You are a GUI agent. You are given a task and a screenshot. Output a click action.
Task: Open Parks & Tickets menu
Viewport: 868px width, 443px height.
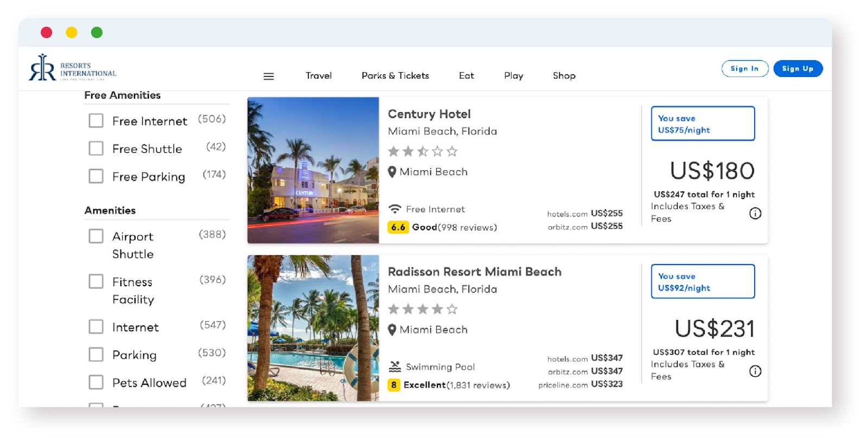[395, 76]
